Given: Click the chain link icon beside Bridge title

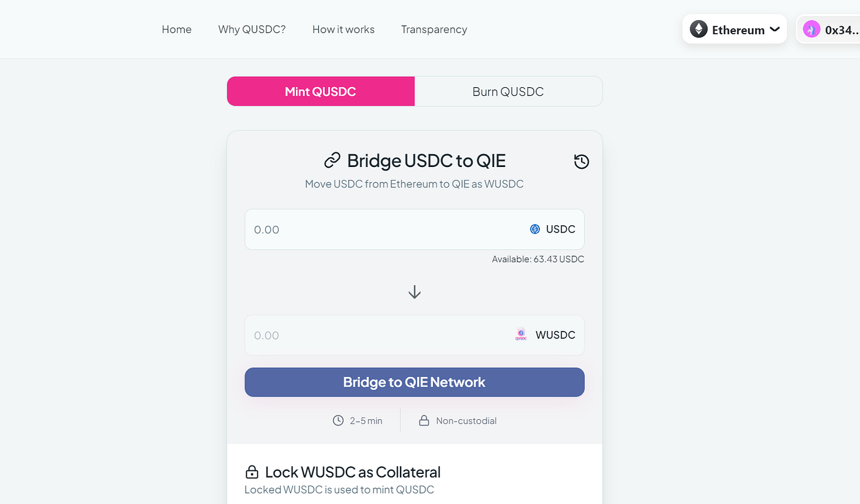Looking at the screenshot, I should click(332, 161).
